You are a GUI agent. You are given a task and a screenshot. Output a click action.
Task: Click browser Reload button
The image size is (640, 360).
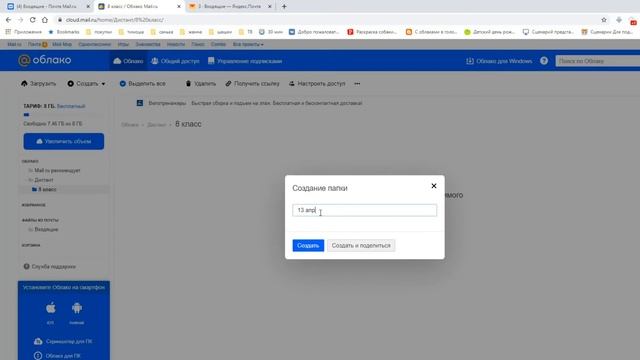click(33, 20)
